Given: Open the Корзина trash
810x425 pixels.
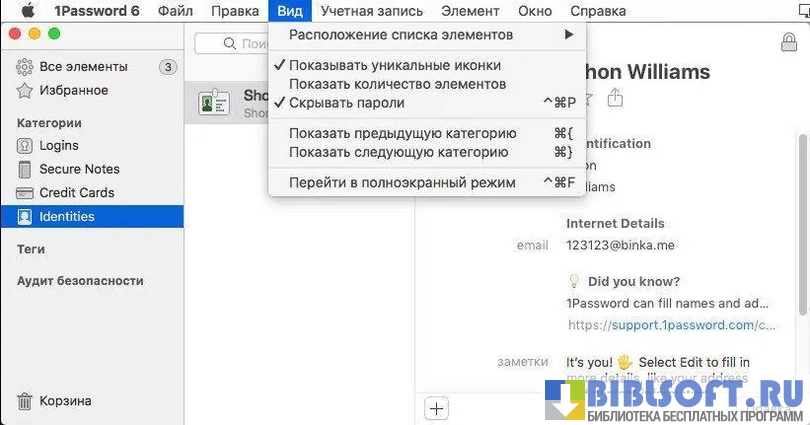Looking at the screenshot, I should [x=65, y=401].
